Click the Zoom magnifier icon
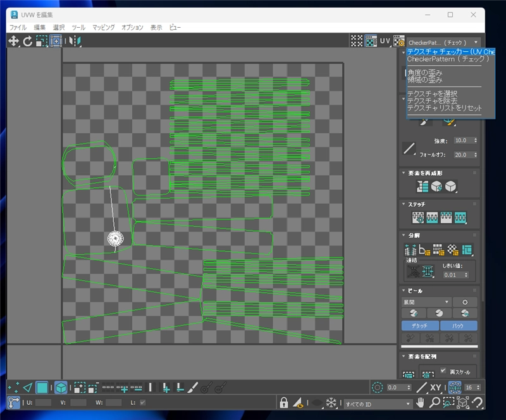This screenshot has width=506, height=420. tap(435, 402)
